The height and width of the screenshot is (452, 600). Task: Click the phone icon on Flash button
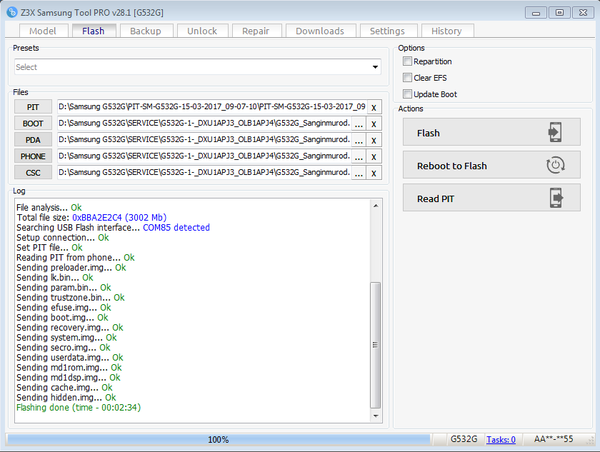click(557, 133)
